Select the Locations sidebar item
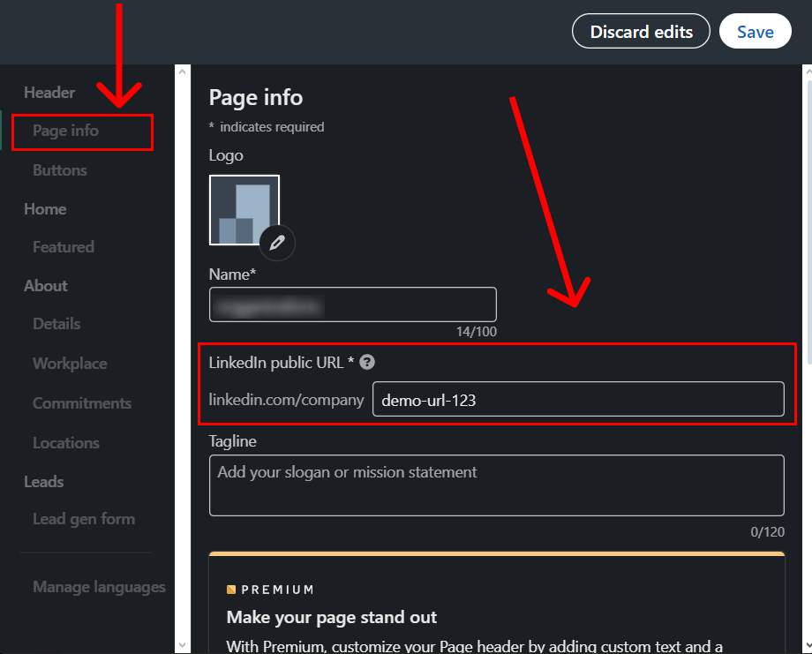The height and width of the screenshot is (654, 812). coord(66,443)
